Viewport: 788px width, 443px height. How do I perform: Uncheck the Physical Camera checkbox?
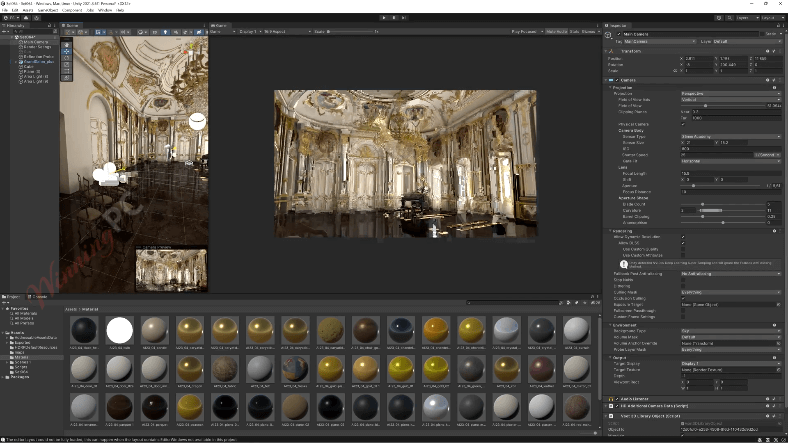[x=683, y=124]
